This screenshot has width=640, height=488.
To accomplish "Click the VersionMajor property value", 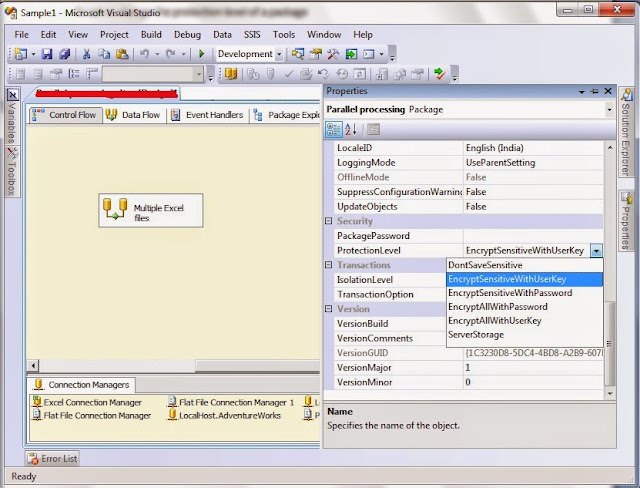I will click(533, 368).
